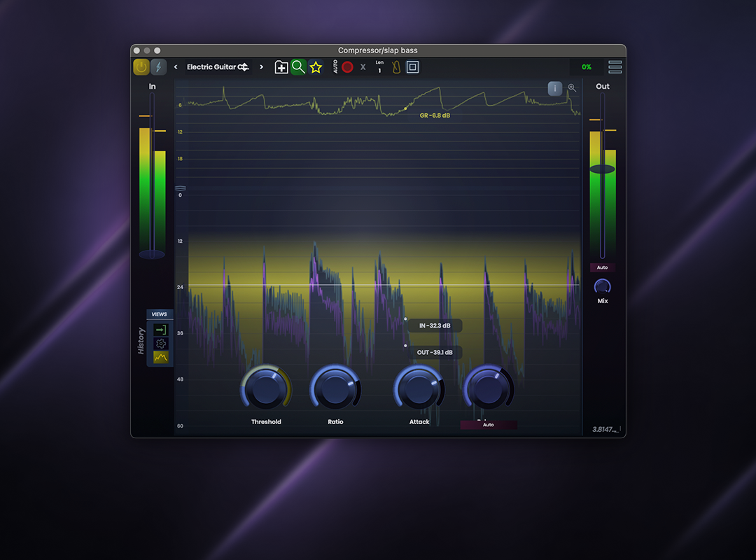The width and height of the screenshot is (756, 560).
Task: Click the X clear button
Action: pyautogui.click(x=363, y=67)
